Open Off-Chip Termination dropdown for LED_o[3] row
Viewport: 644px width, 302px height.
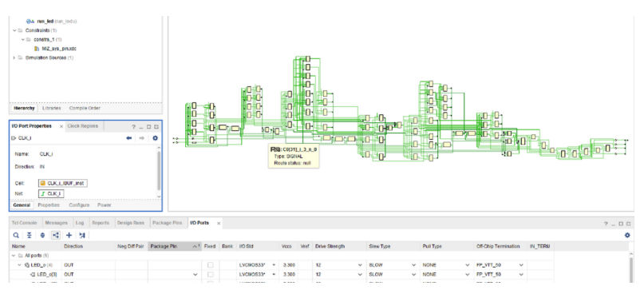pos(521,274)
